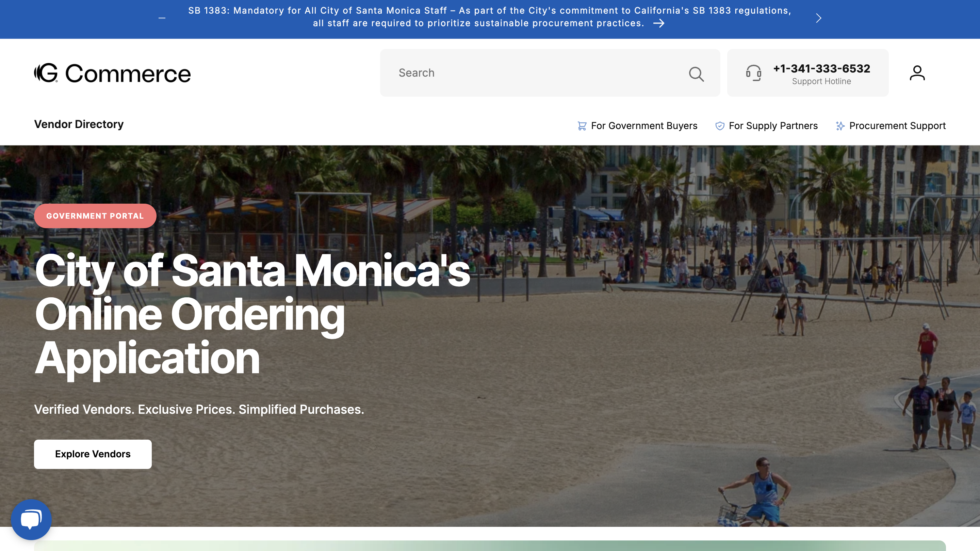
Task: Open Procurement Support menu
Action: point(890,126)
